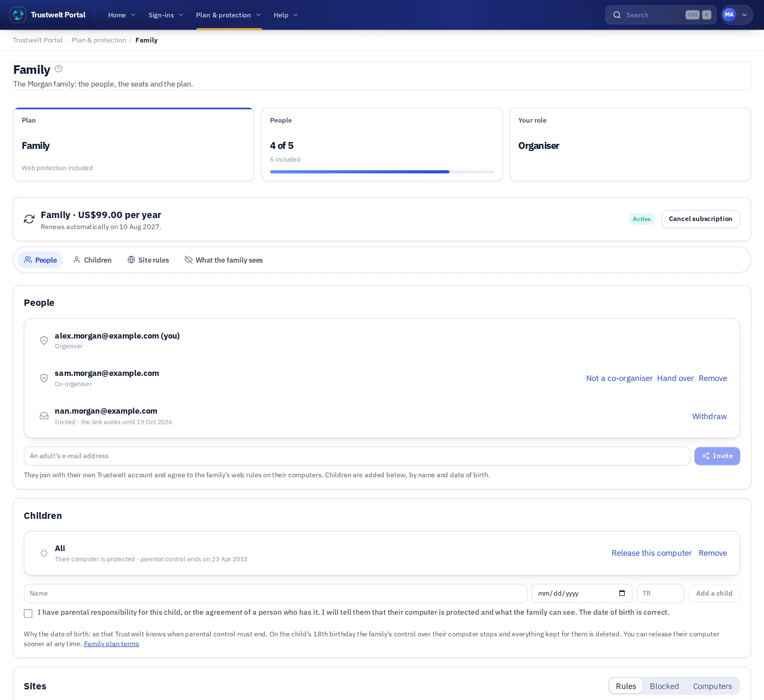Click the search magnifier icon
Screen dimensions: 764x700
[617, 15]
